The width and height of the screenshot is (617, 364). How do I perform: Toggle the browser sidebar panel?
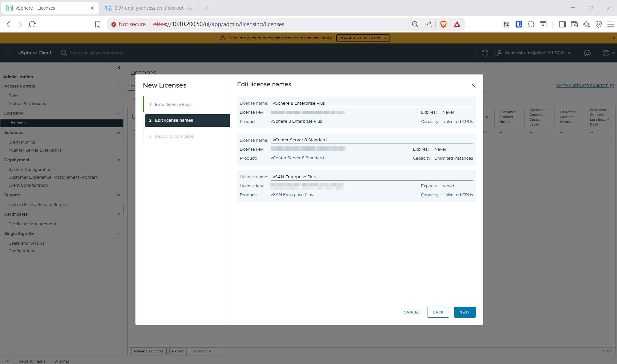pyautogui.click(x=562, y=24)
